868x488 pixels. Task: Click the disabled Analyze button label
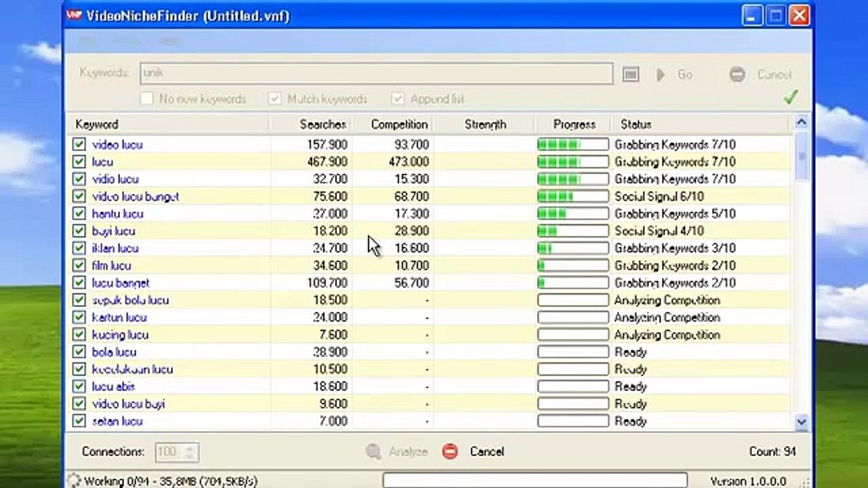408,451
